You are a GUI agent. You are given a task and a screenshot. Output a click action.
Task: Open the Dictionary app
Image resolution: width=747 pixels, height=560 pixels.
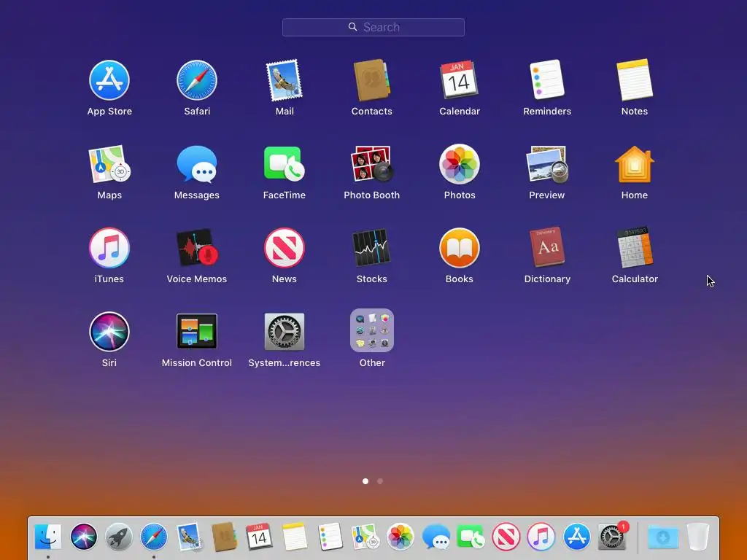pyautogui.click(x=547, y=248)
